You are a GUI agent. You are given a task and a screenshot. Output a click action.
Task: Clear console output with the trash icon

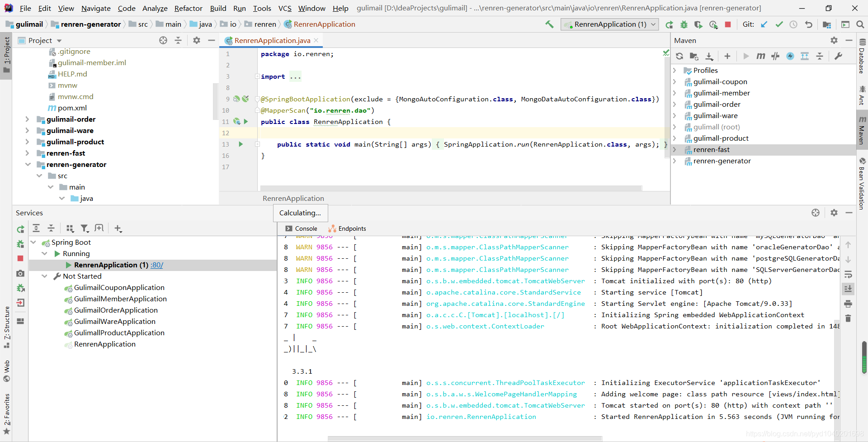(x=848, y=318)
